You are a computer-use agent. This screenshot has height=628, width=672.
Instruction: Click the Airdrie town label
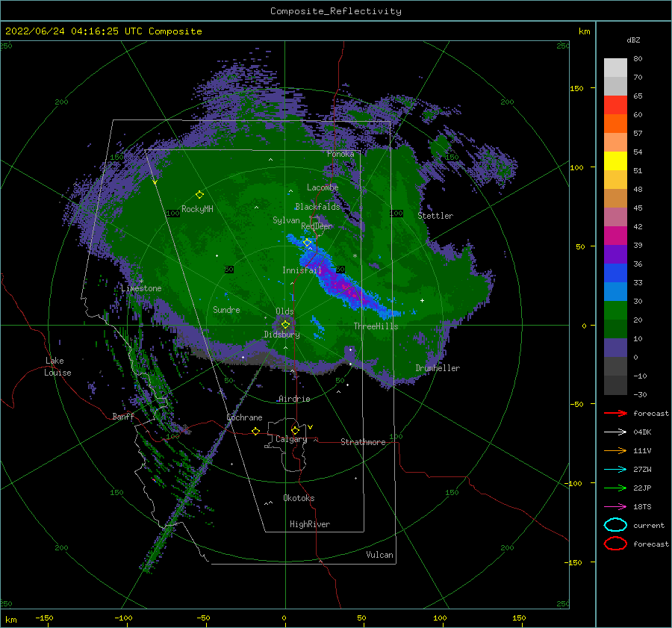294,399
